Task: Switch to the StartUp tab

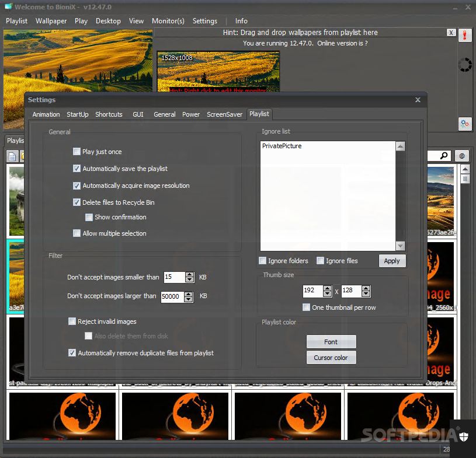Action: tap(78, 114)
